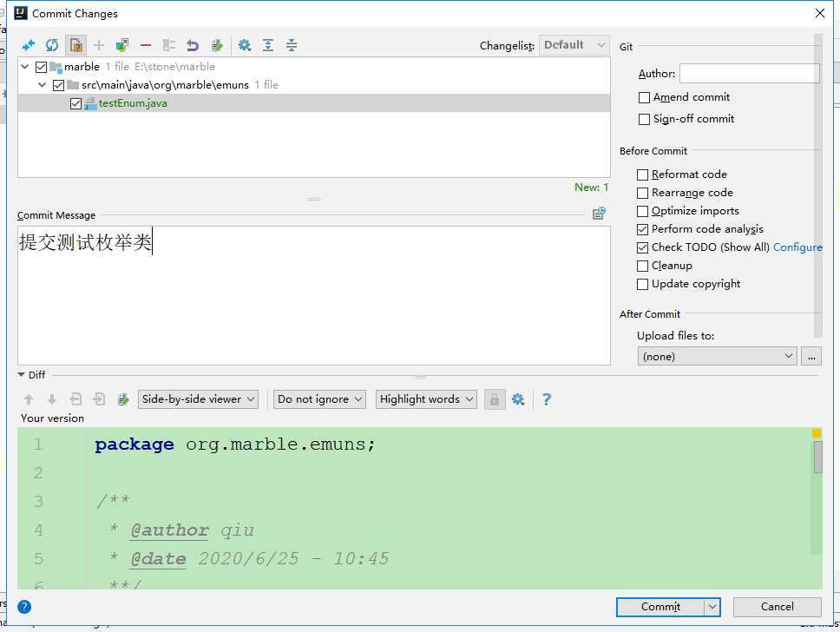Click the '@date 2020/6/25 - 10:45' line
The image size is (840, 632).
coord(249,558)
